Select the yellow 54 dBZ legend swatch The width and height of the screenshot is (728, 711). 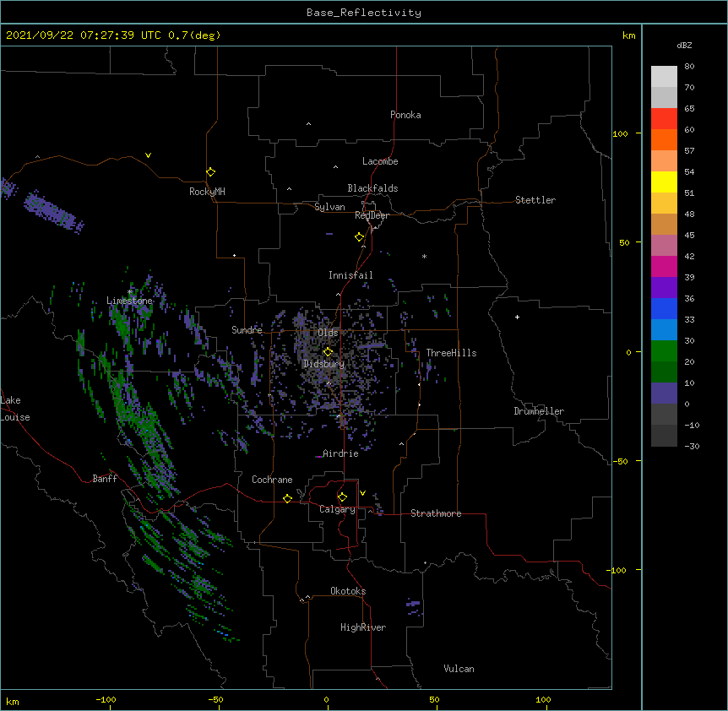[x=664, y=182]
